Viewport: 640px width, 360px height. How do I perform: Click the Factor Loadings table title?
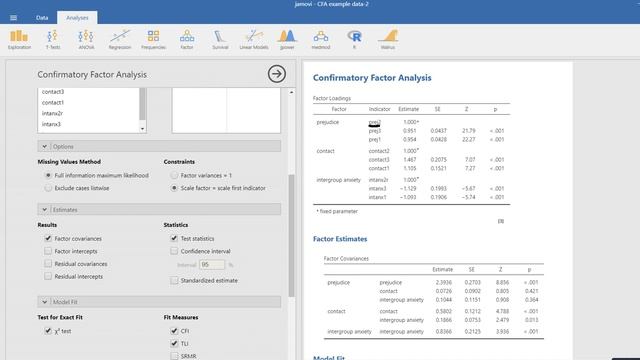tap(332, 98)
